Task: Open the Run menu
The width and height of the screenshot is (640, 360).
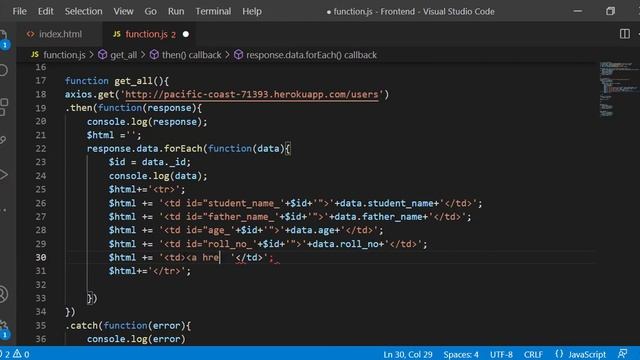Action: (x=176, y=11)
